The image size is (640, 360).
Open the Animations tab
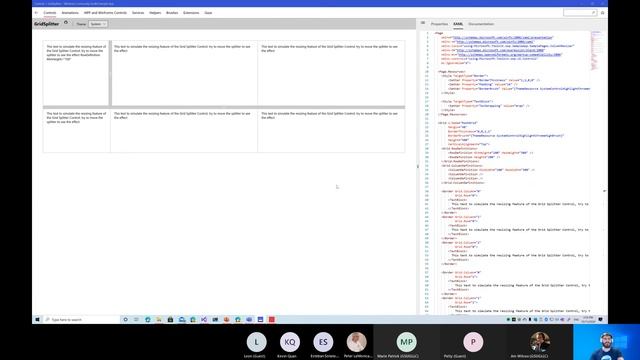[70, 13]
